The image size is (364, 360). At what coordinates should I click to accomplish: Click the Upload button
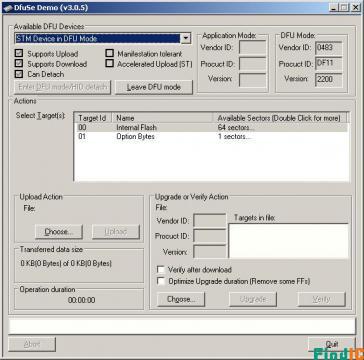click(116, 232)
